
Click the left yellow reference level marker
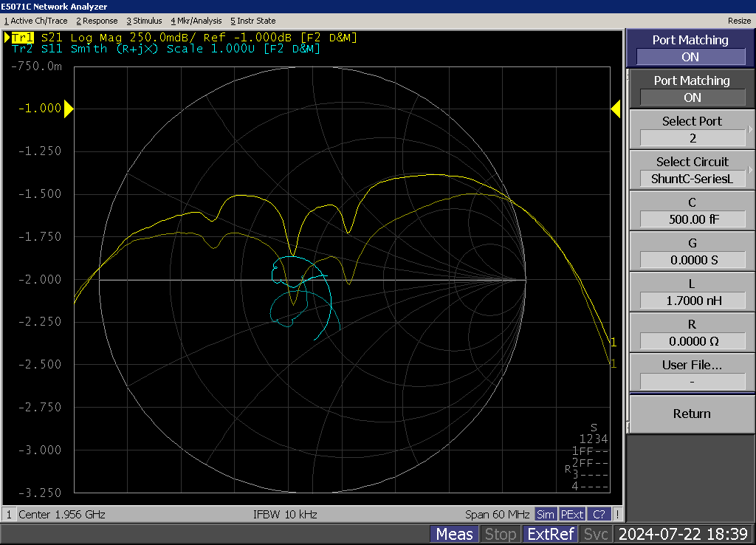pyautogui.click(x=69, y=109)
